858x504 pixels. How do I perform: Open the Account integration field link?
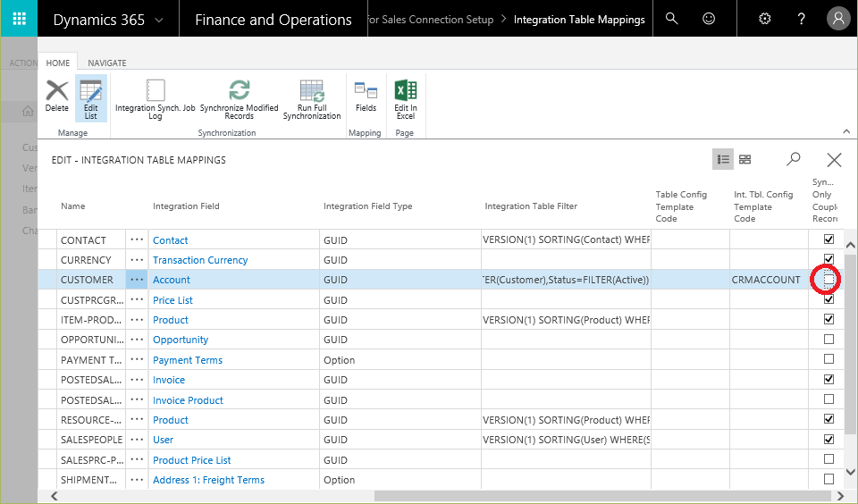coord(172,280)
